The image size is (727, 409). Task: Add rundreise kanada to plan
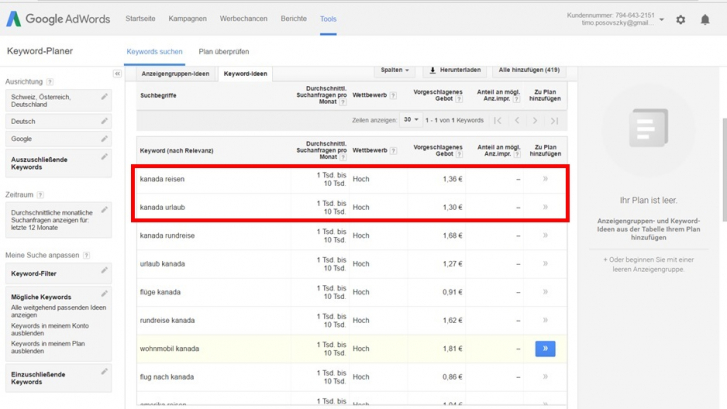545,320
